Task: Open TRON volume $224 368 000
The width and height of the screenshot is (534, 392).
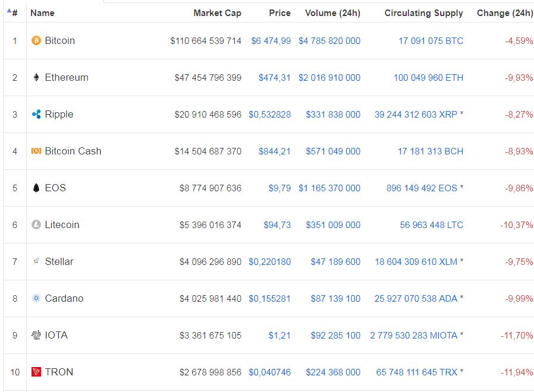Action: point(333,372)
